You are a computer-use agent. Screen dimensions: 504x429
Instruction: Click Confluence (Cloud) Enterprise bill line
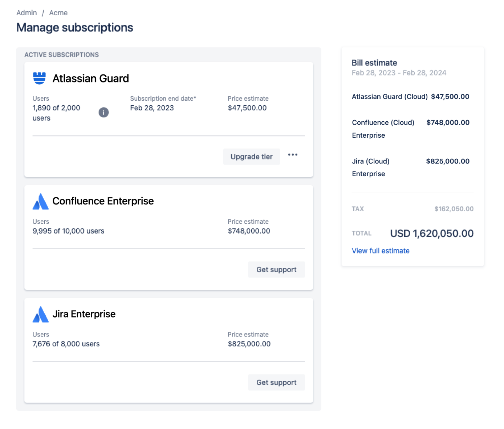[411, 129]
